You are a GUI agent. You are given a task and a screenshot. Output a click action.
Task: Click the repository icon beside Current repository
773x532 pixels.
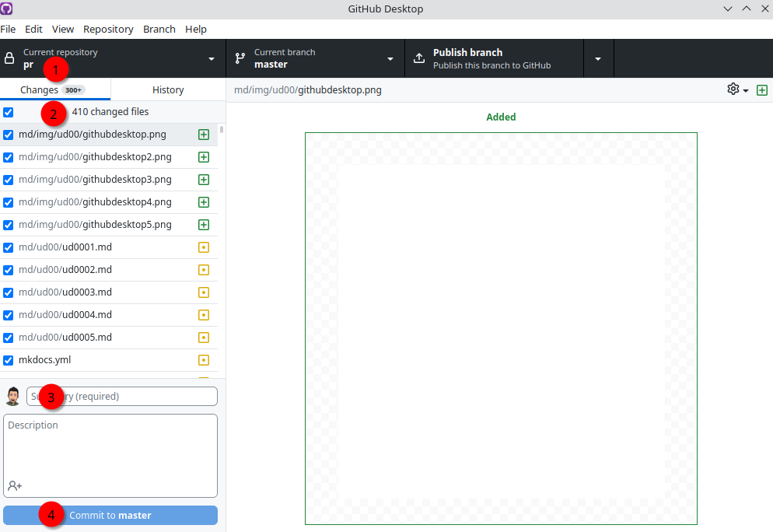[x=9, y=58]
